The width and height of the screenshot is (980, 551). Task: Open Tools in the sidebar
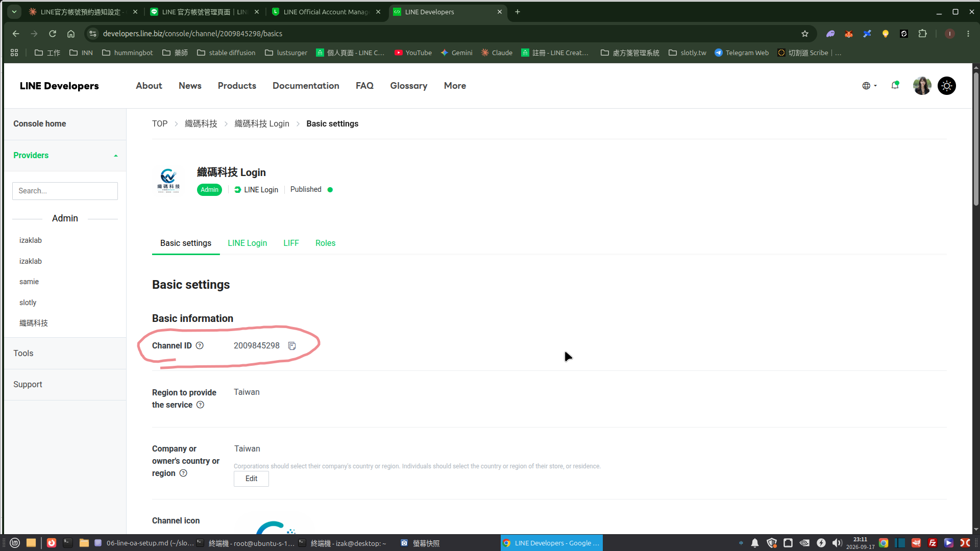tap(23, 353)
